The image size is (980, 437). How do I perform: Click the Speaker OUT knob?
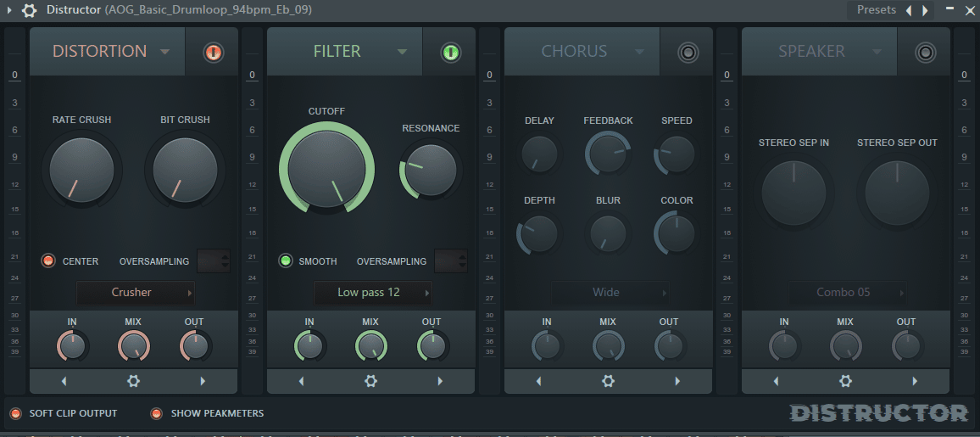(x=907, y=346)
